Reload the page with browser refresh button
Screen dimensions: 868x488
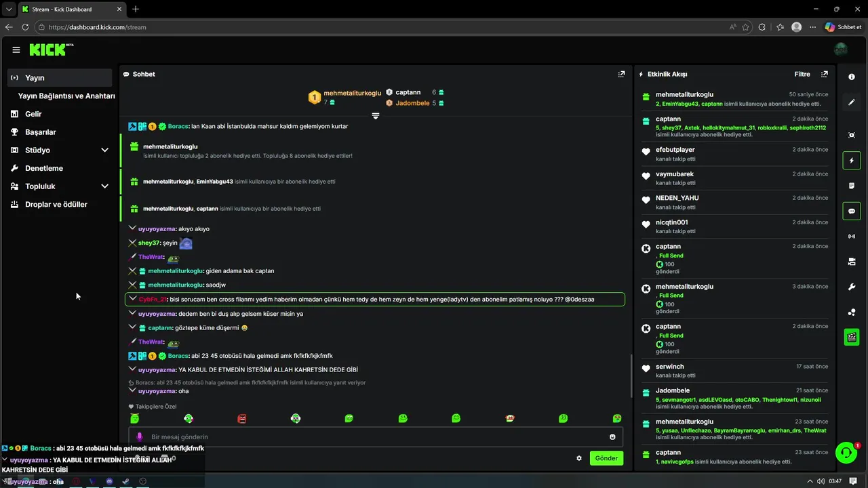25,27
